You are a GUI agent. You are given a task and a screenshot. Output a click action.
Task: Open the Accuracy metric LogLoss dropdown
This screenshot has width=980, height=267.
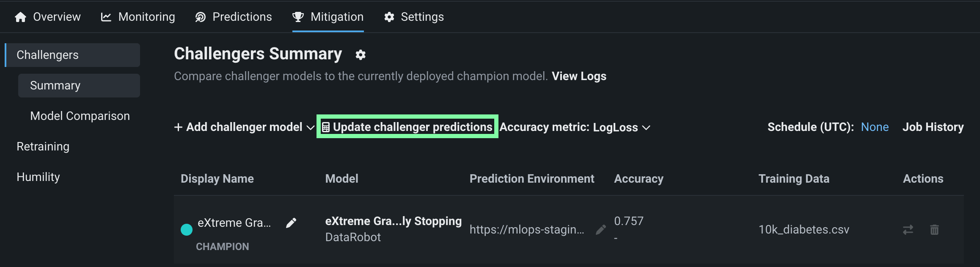point(575,127)
